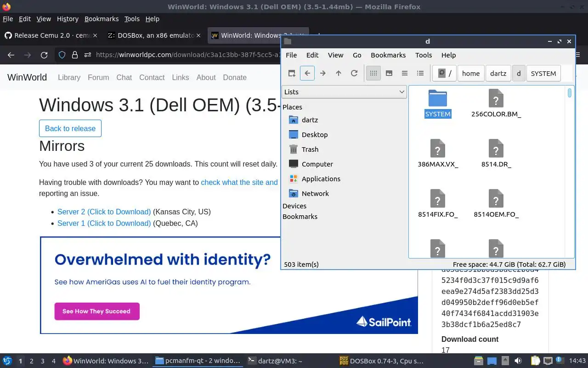Open Tools menu in file manager
588x368 pixels.
tap(424, 55)
